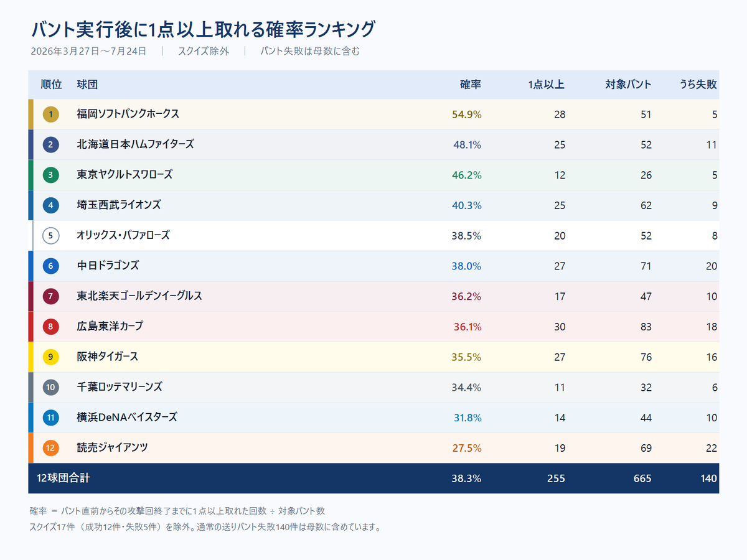Click the スクイズ除外 subtitle note

[204, 52]
